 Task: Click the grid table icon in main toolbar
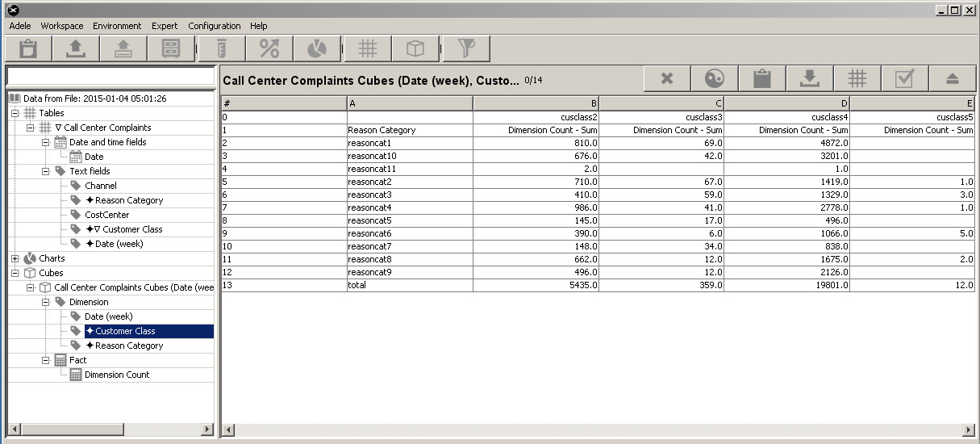click(368, 48)
